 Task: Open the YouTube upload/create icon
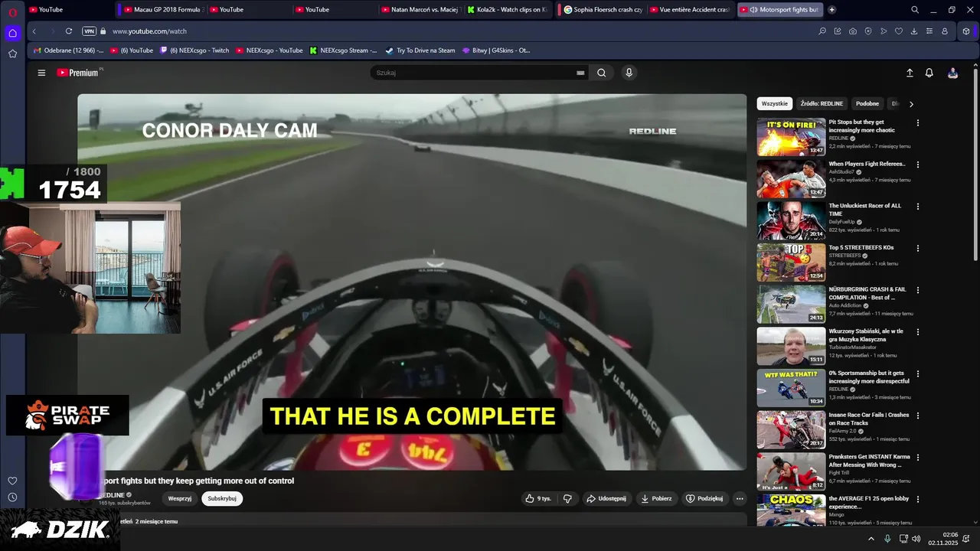(x=910, y=73)
